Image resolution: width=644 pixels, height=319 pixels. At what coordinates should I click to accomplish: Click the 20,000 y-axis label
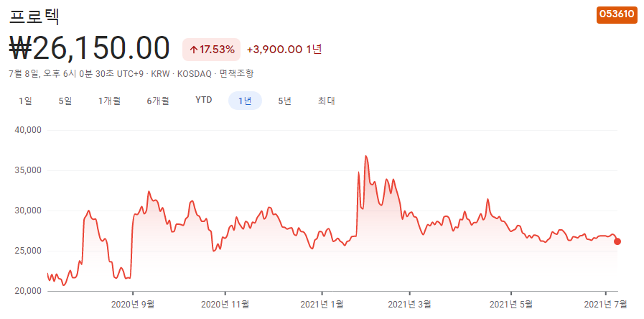pos(28,291)
